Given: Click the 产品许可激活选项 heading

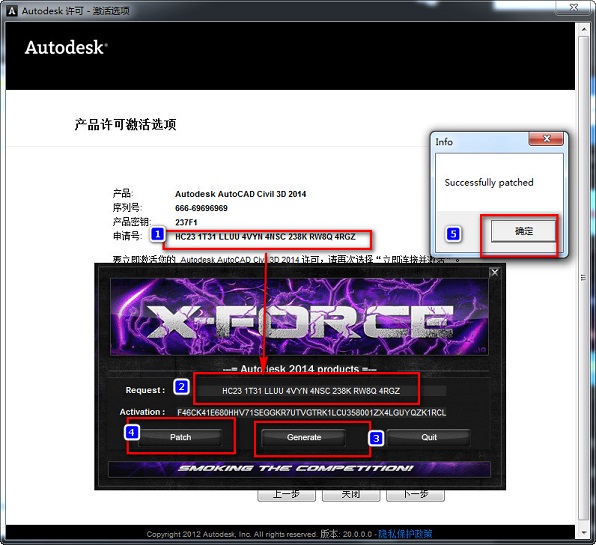Looking at the screenshot, I should pos(125,124).
